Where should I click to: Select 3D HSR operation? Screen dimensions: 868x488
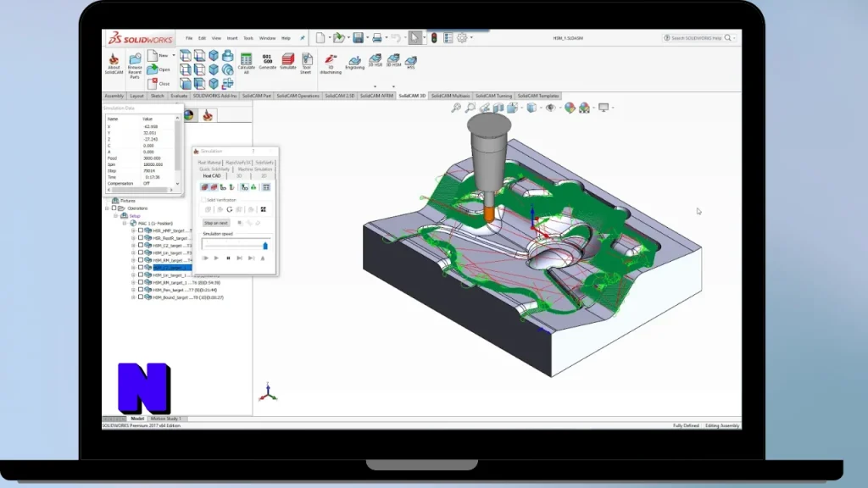(x=376, y=60)
